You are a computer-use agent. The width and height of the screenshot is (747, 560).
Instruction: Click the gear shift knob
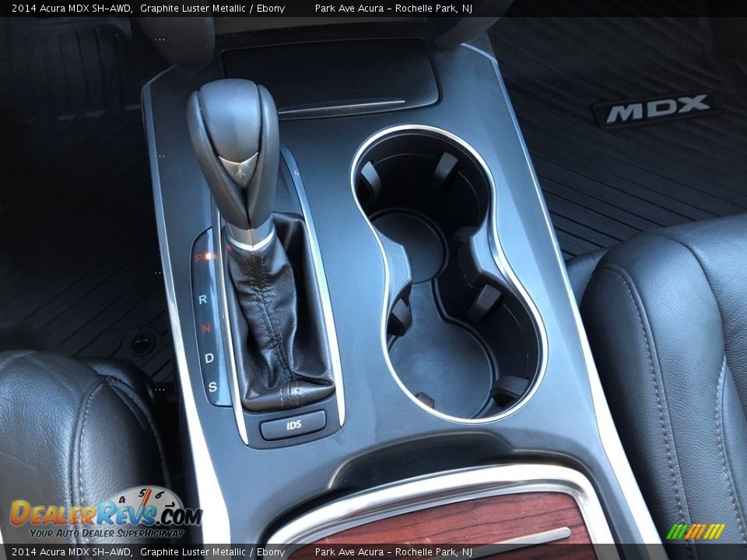point(235,148)
